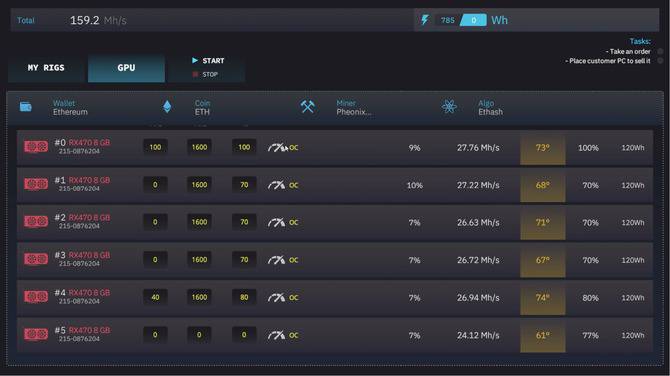
Task: Click the GPU card icon for #4
Action: click(36, 297)
